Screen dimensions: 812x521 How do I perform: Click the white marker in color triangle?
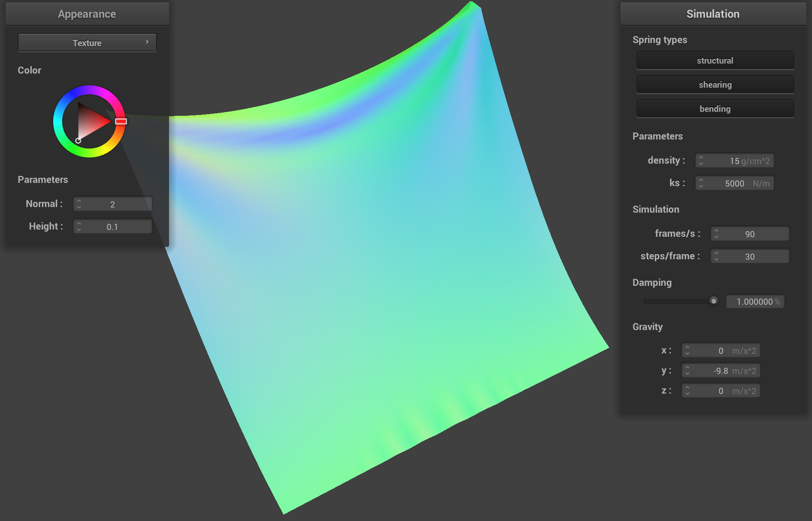tap(78, 141)
